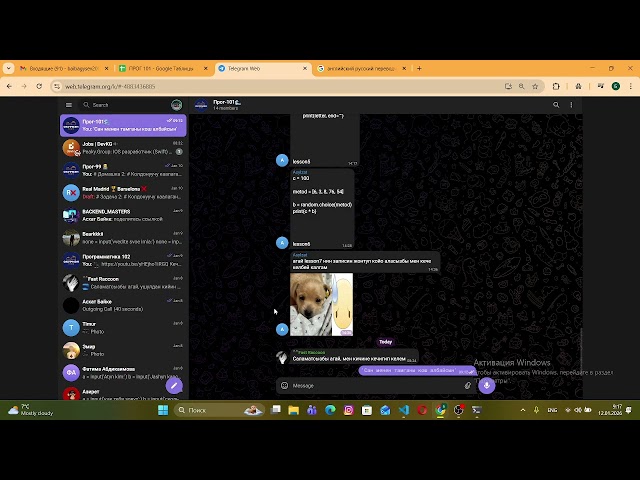Click the Search field in chat list
The height and width of the screenshot is (480, 640).
(x=125, y=104)
